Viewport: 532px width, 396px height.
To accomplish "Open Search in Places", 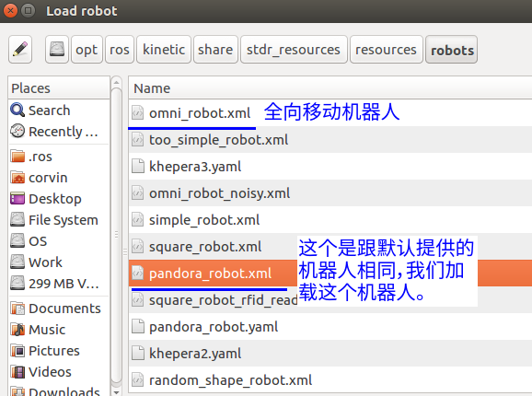I will pos(59,111).
